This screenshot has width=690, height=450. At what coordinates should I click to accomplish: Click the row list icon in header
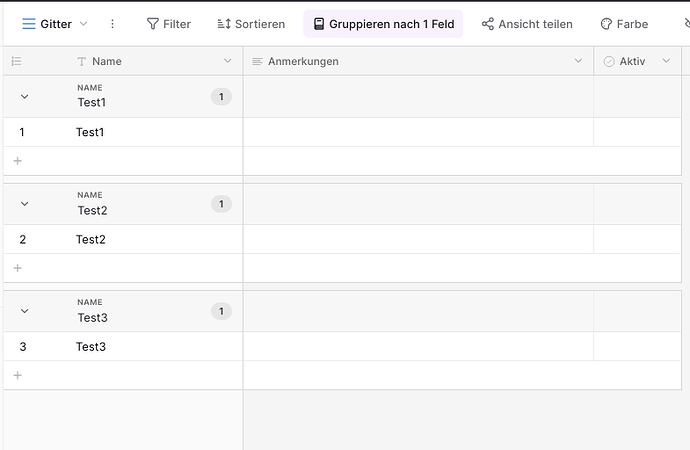[16, 61]
